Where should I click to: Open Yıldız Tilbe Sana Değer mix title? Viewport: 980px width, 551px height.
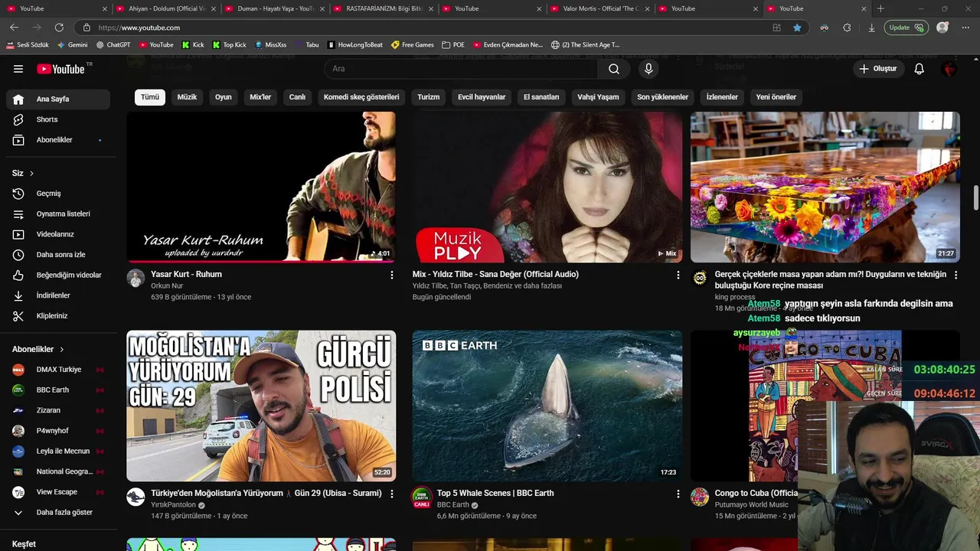pos(495,274)
